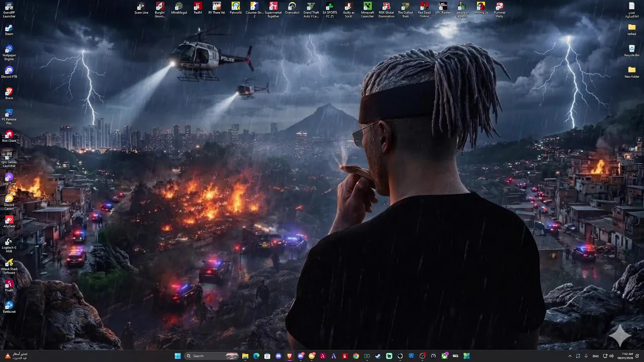Open the weather widget in the taskbar's left corner
The width and height of the screenshot is (644, 362).
[16, 356]
